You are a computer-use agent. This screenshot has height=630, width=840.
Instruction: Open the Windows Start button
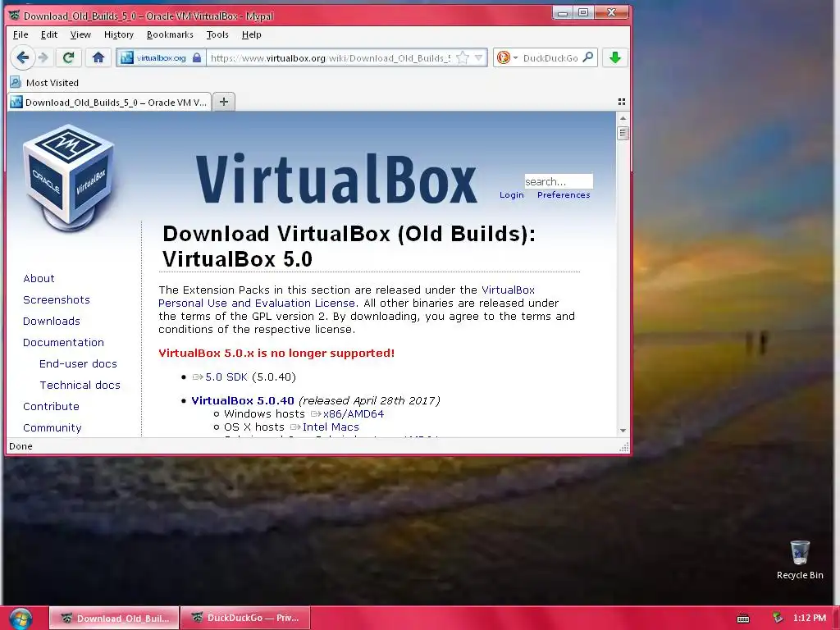click(x=21, y=619)
